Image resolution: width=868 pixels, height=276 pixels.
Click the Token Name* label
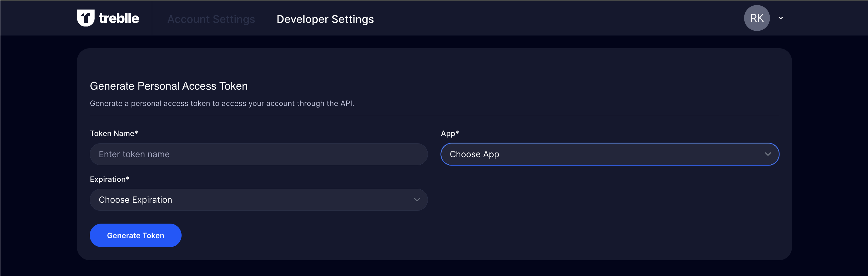click(114, 134)
